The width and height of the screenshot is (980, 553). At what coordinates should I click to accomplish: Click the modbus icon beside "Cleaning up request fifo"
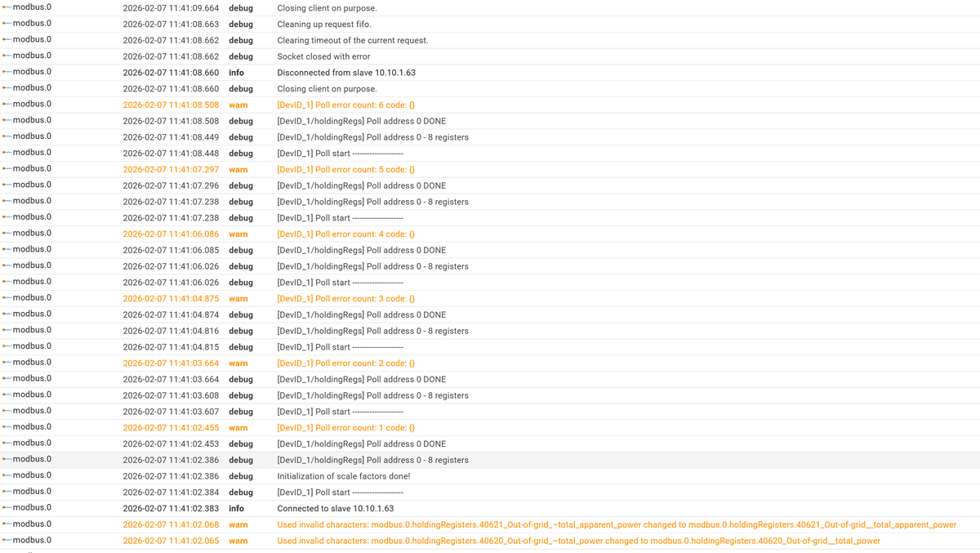point(7,24)
